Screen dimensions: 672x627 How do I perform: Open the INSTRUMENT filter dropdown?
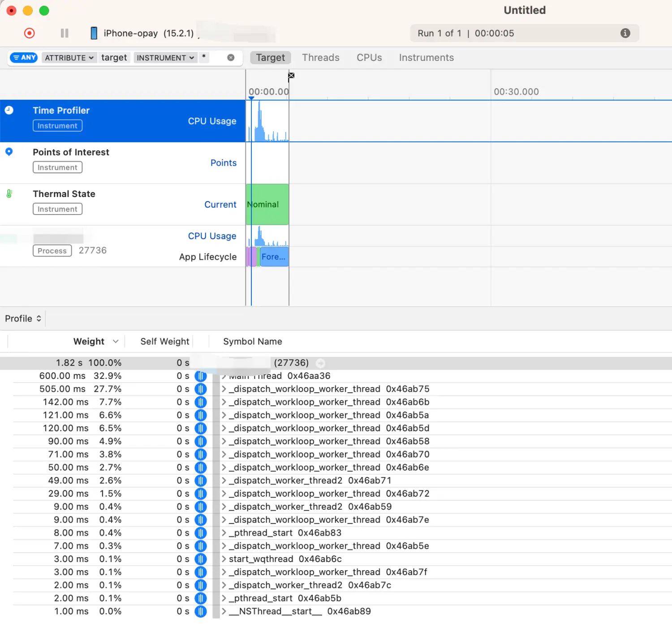(x=165, y=58)
